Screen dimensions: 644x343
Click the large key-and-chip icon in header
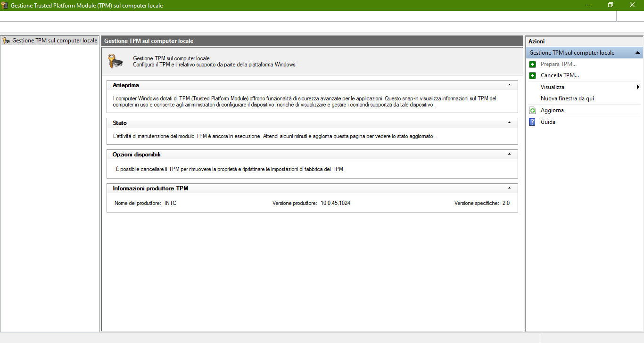pos(116,61)
